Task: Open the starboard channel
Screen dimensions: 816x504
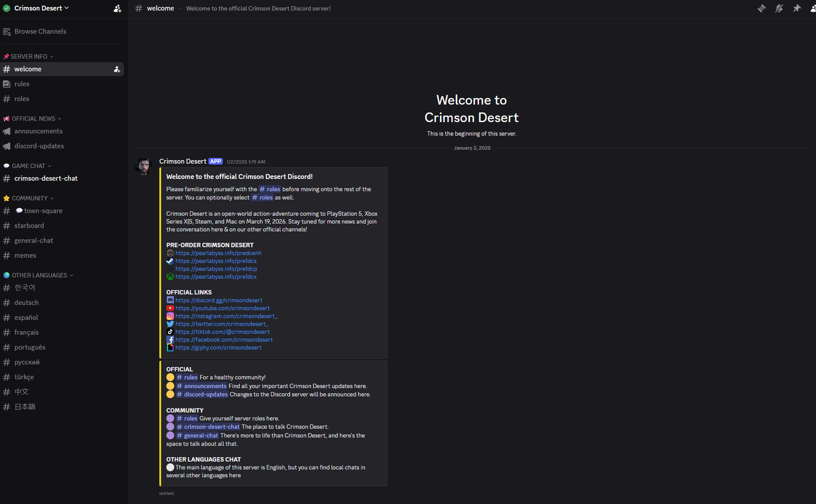Action: tap(62, 226)
